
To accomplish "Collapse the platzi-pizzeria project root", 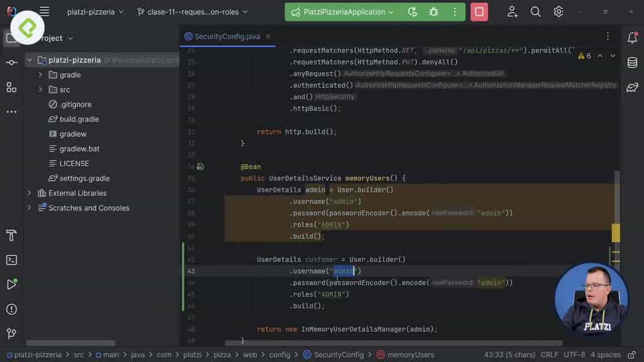I will (x=30, y=60).
